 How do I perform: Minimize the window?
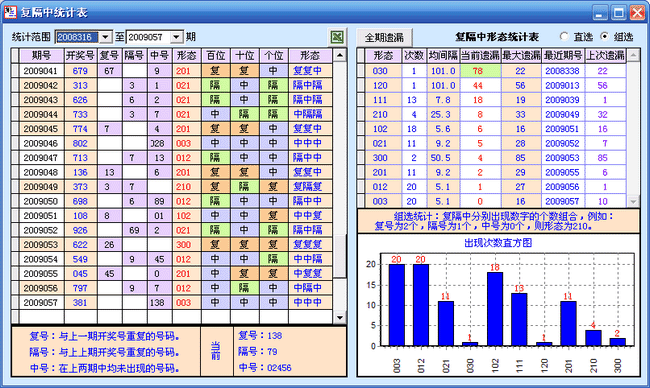coord(600,12)
